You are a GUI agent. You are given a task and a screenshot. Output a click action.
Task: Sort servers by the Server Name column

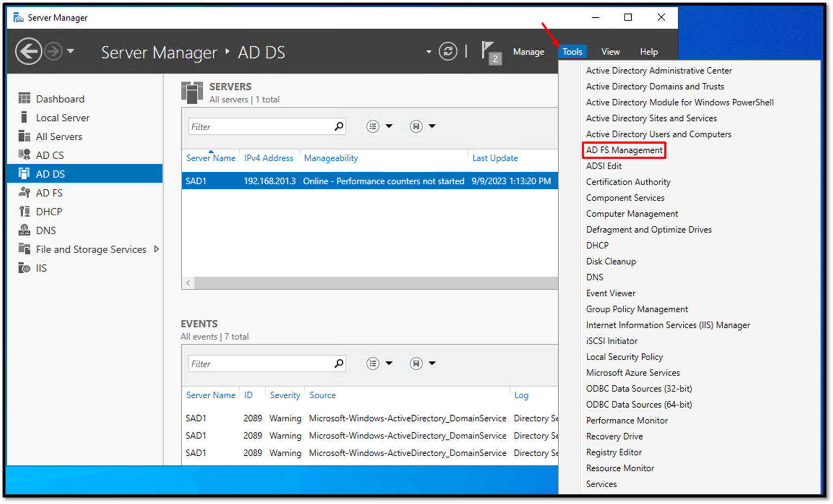click(x=210, y=158)
